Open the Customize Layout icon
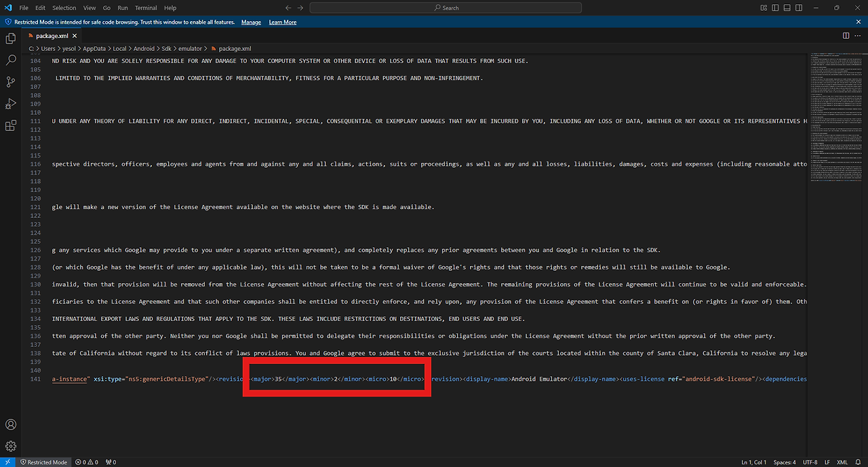This screenshot has width=868, height=467. (764, 7)
